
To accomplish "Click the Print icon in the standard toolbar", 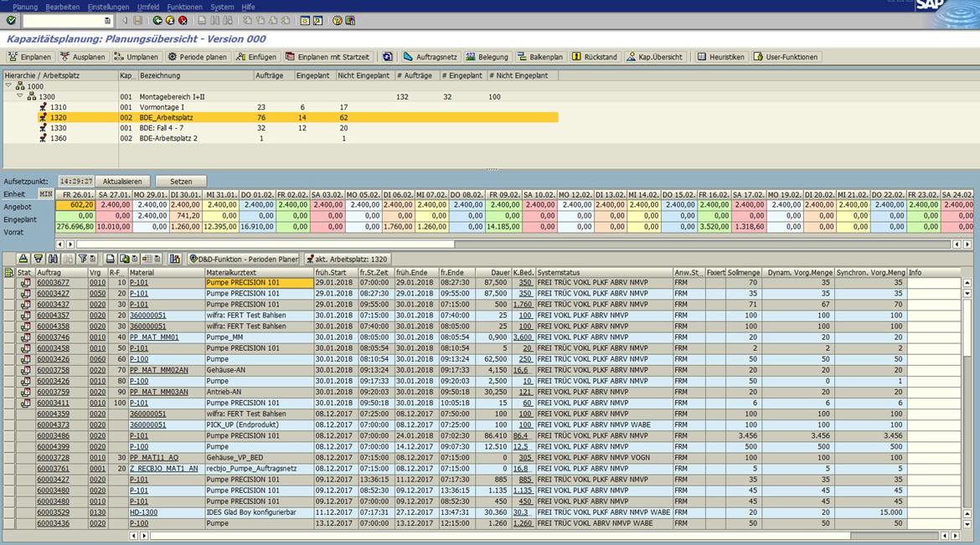I will click(202, 21).
